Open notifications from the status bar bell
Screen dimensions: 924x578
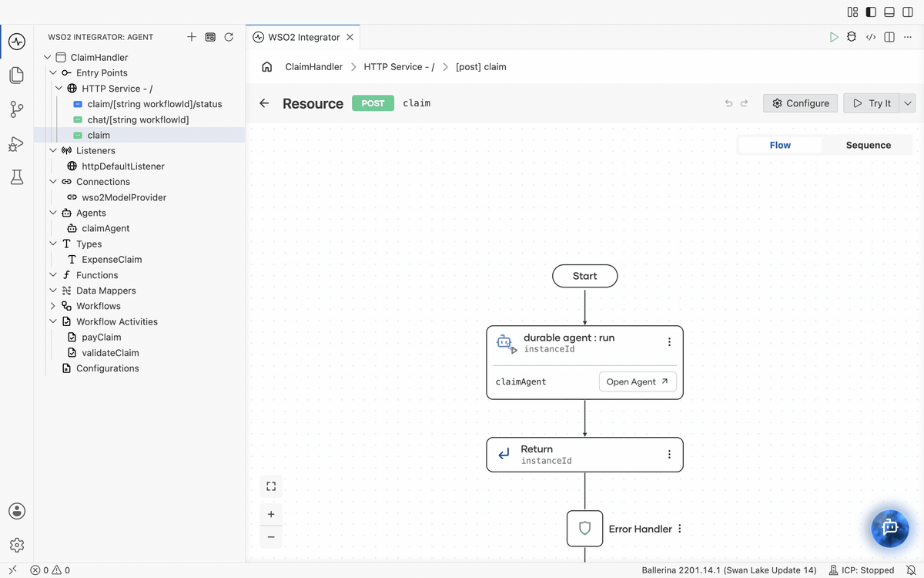coord(910,570)
